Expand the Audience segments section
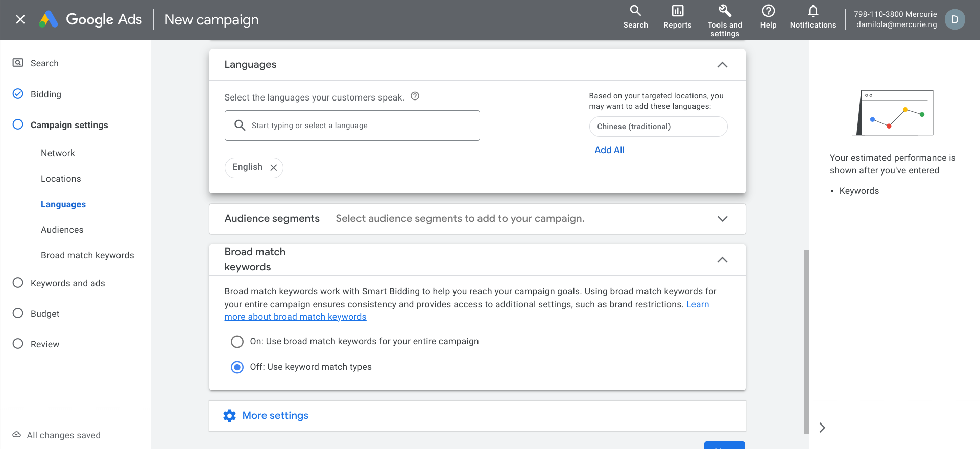This screenshot has height=449, width=980. pos(722,219)
